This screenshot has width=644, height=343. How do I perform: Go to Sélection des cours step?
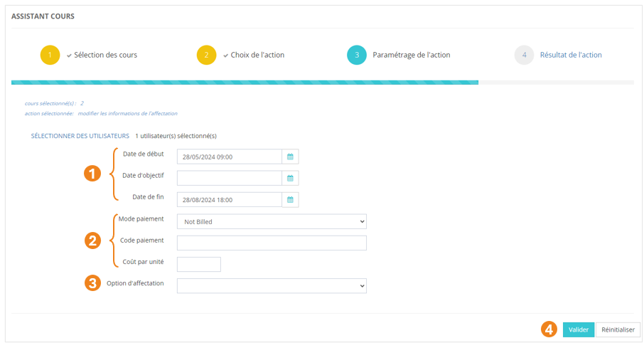point(105,55)
